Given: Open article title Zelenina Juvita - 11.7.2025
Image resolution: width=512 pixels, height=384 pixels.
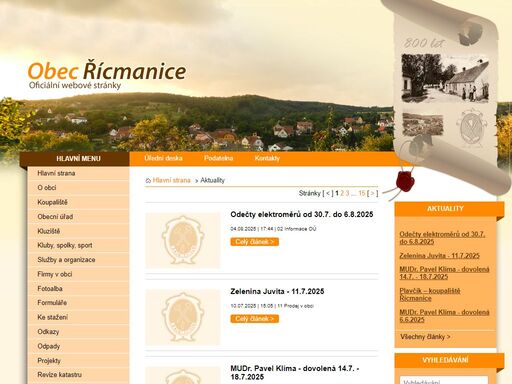Looking at the screenshot, I should click(x=277, y=291).
